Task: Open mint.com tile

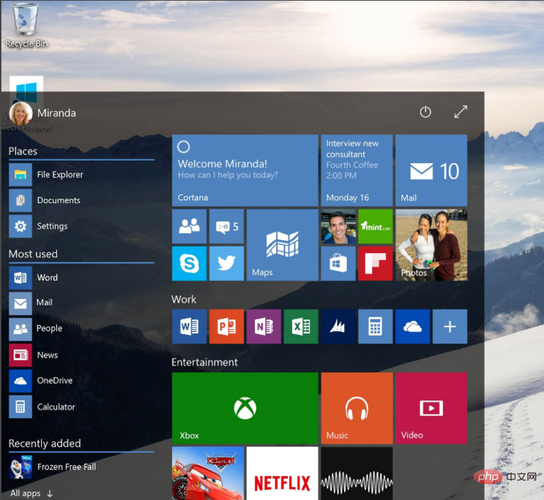Action: click(375, 226)
